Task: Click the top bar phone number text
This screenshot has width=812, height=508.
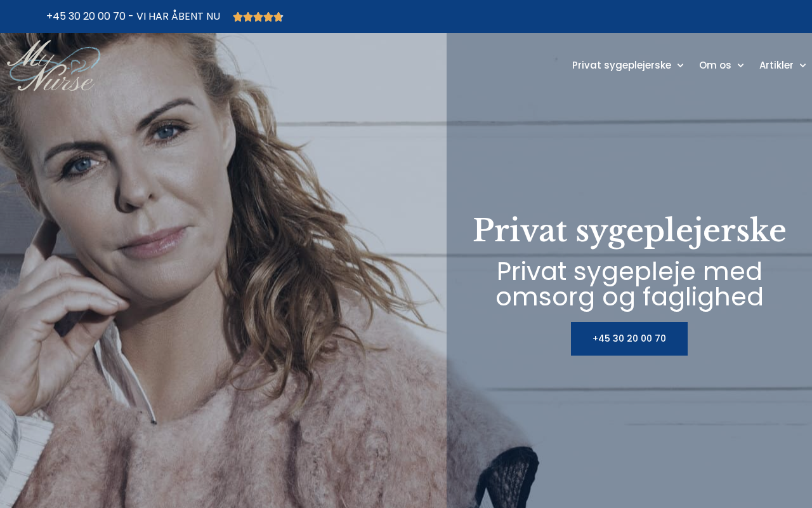Action: click(x=86, y=17)
